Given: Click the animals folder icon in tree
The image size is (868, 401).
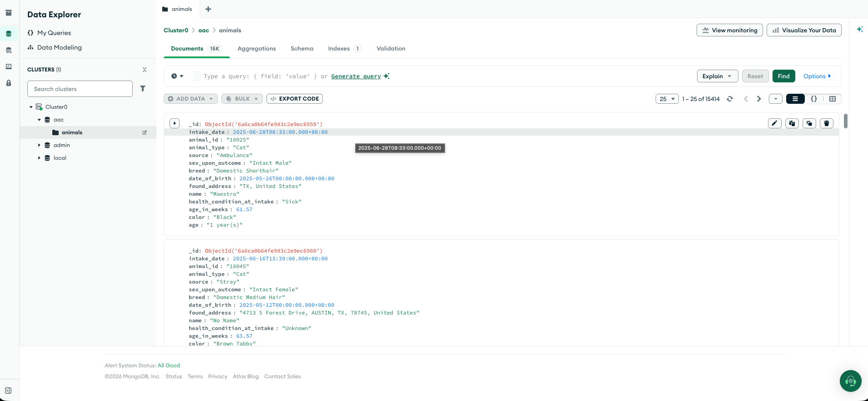Looking at the screenshot, I should 55,132.
